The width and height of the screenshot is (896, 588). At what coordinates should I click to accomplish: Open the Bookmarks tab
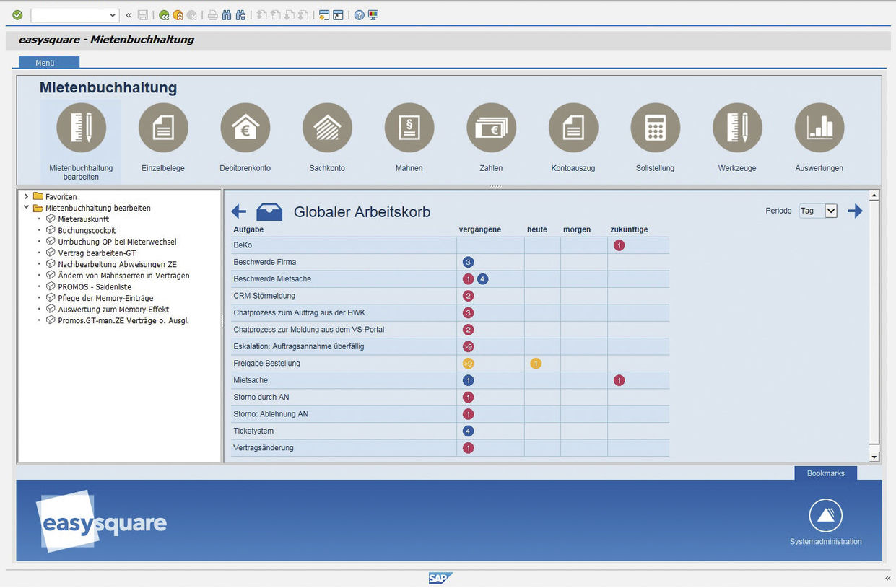[x=825, y=473]
